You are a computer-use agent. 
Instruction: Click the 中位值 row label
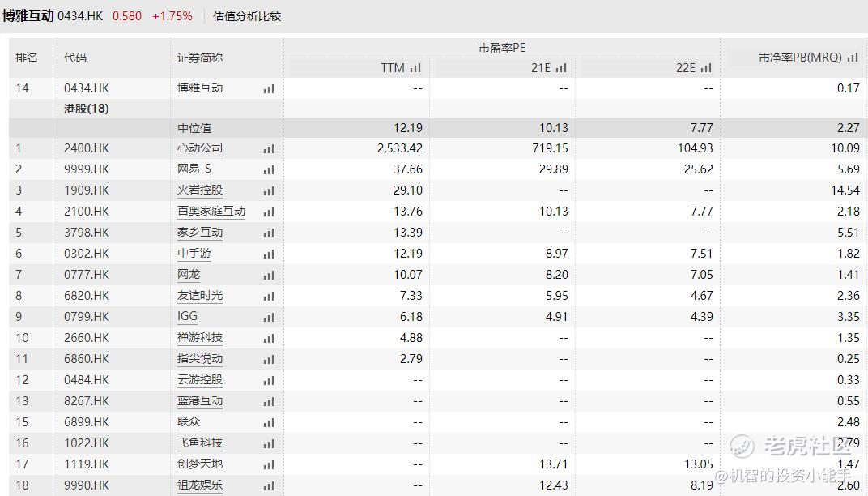pyautogui.click(x=194, y=128)
